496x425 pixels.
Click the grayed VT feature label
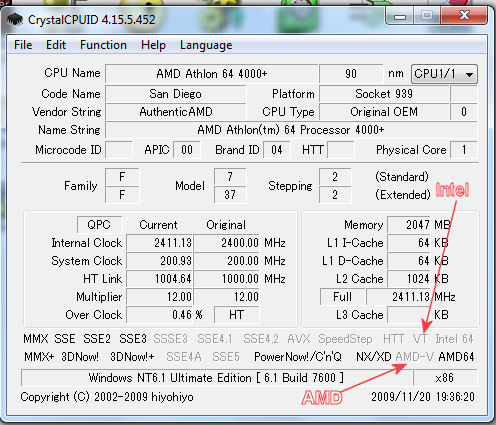(420, 339)
